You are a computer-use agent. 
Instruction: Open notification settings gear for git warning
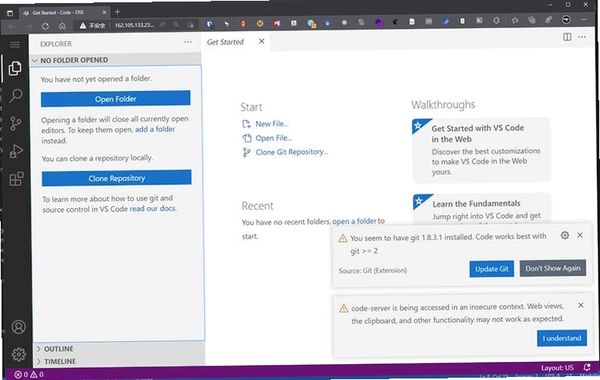pyautogui.click(x=565, y=235)
